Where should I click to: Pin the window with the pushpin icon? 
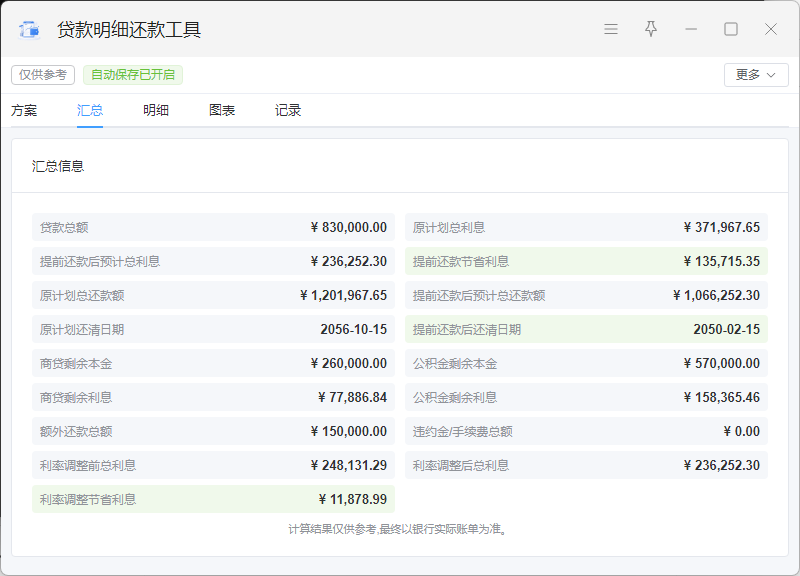pyautogui.click(x=651, y=29)
